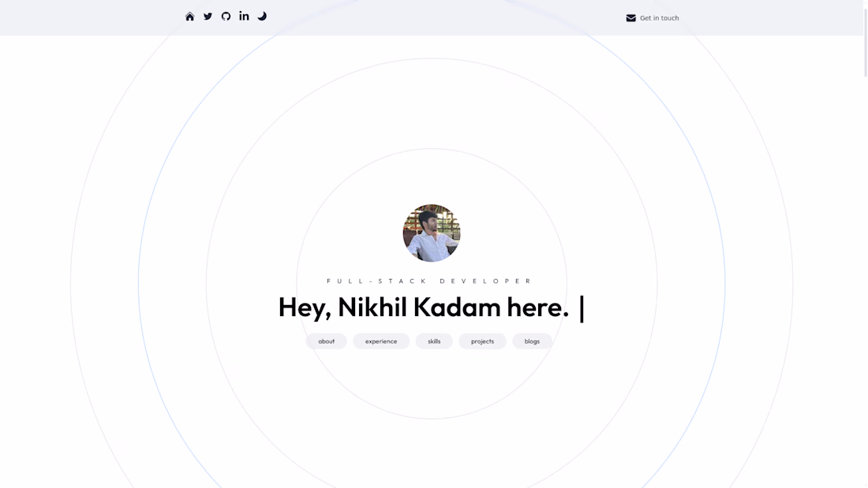Image resolution: width=868 pixels, height=488 pixels.
Task: Click the typing cursor after the heading
Action: click(582, 308)
